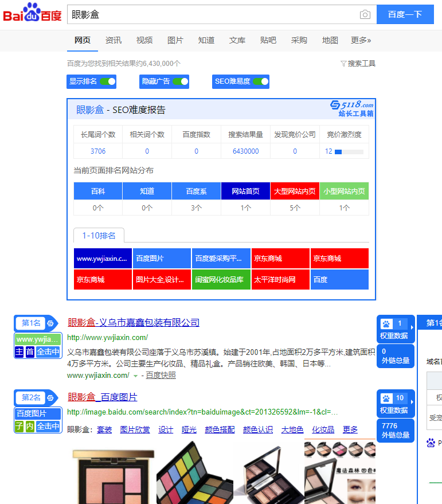Image resolution: width=442 pixels, height=504 pixels.
Task: Click the 哑光 related link
Action: [x=189, y=430]
